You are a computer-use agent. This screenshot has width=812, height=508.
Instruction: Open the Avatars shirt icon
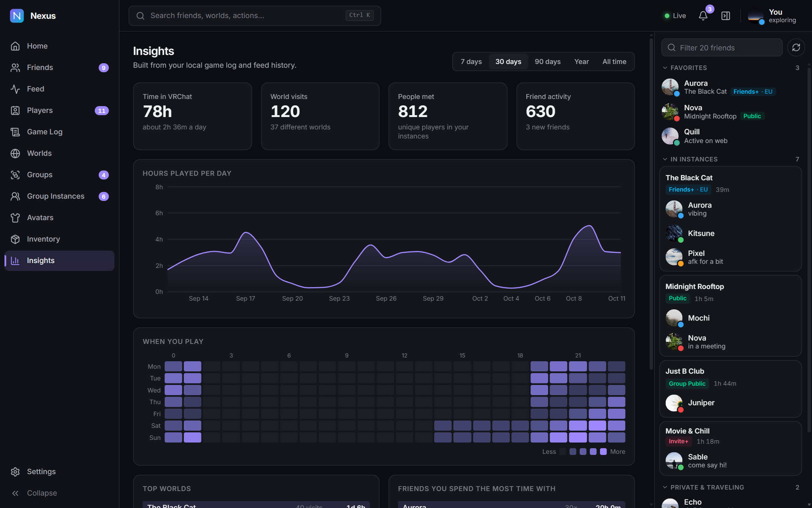tap(15, 217)
